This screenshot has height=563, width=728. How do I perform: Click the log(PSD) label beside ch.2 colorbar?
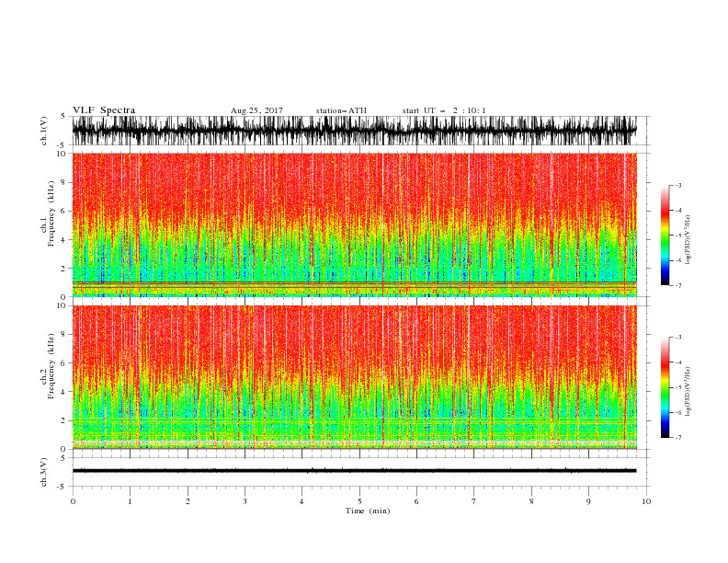click(688, 391)
